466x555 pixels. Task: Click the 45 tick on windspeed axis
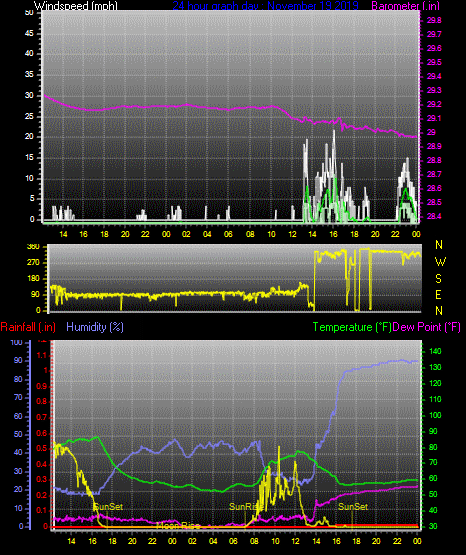point(29,34)
